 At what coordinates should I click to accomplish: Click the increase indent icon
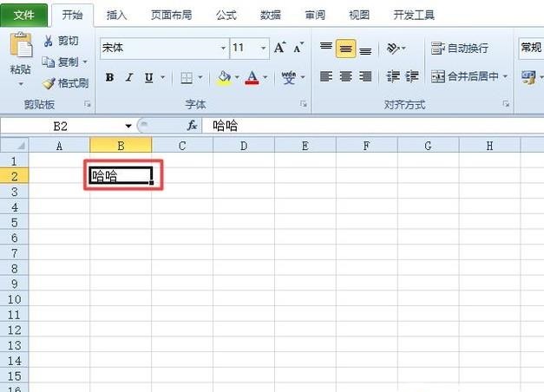pyautogui.click(x=412, y=76)
